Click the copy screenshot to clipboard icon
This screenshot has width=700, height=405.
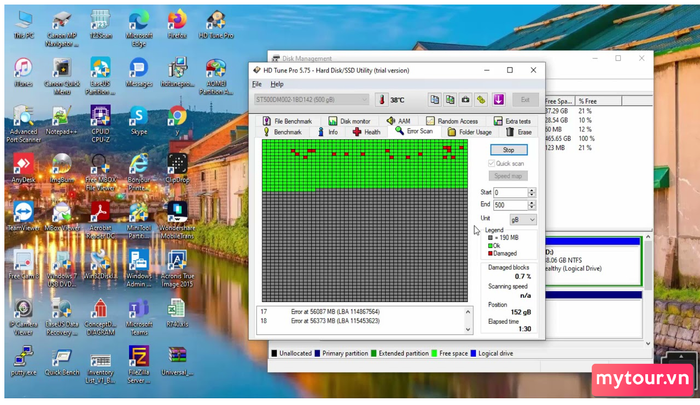pyautogui.click(x=450, y=100)
